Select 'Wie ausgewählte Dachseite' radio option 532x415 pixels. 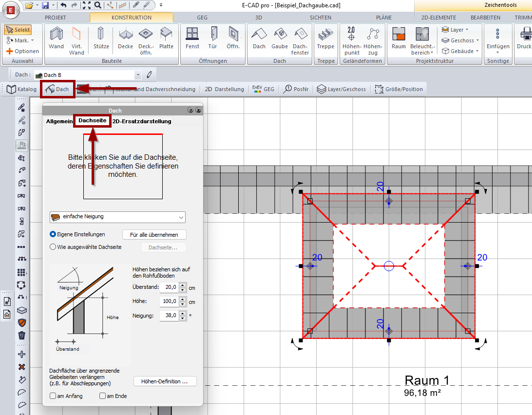click(53, 247)
